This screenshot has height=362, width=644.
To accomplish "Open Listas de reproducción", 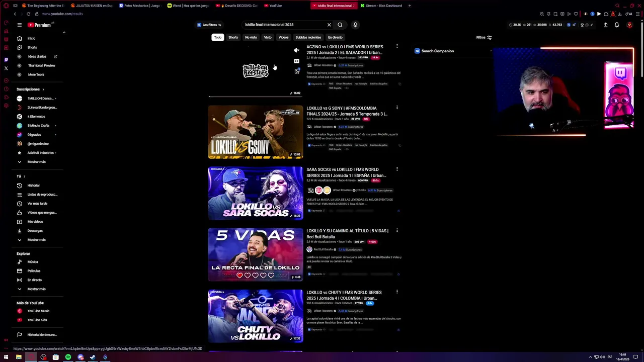I will 40,195.
